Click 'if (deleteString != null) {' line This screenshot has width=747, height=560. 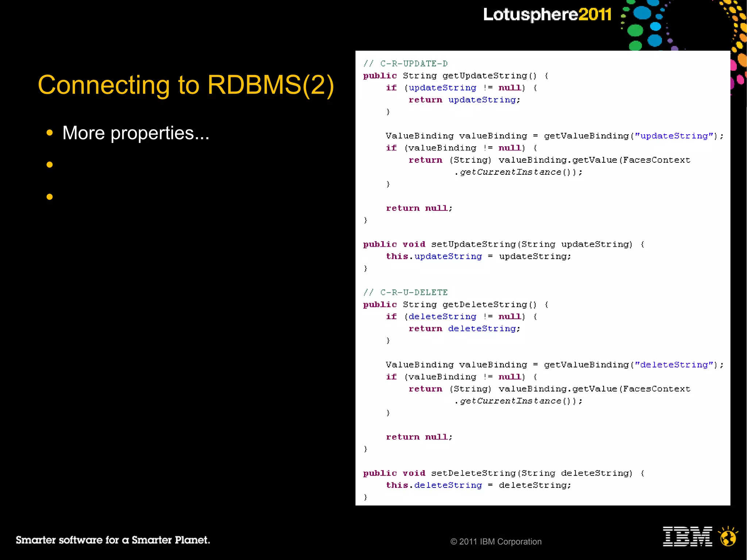(461, 316)
